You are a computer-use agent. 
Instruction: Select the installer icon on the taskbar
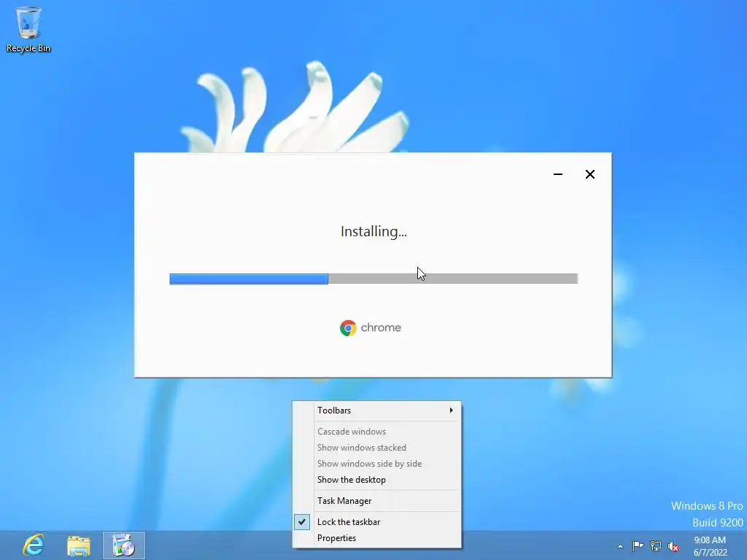click(x=123, y=545)
